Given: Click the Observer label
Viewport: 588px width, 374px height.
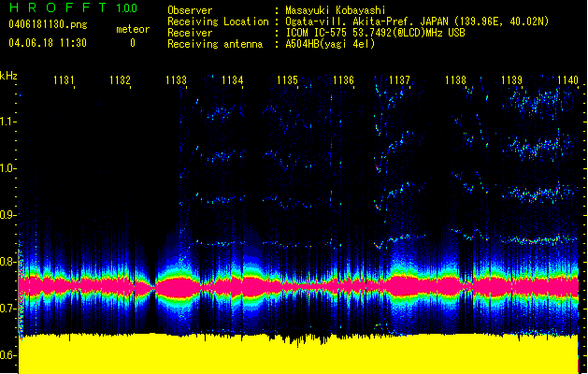Looking at the screenshot, I should pos(190,10).
